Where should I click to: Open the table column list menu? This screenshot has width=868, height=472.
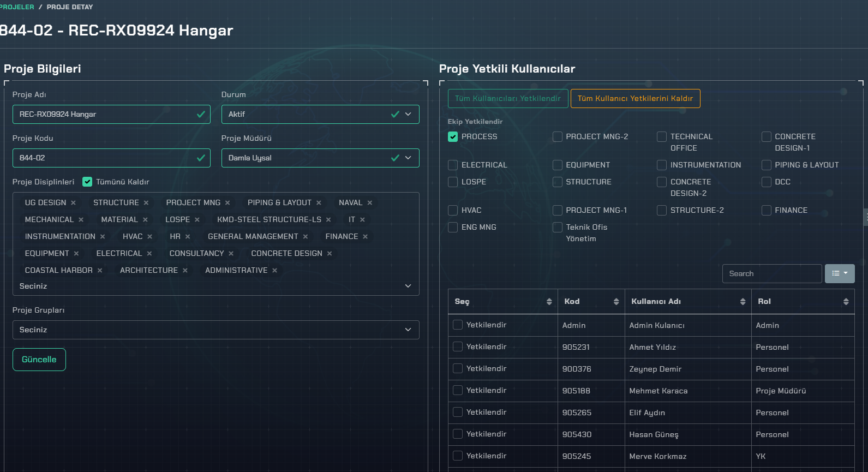pos(839,273)
